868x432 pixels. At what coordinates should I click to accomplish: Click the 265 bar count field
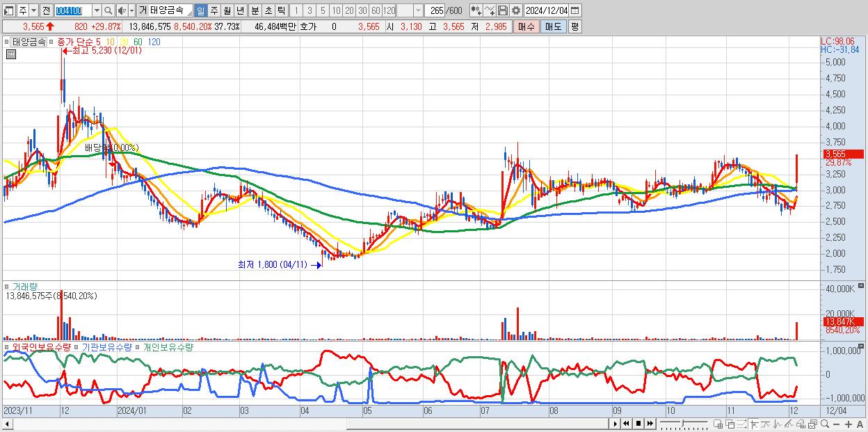[x=436, y=10]
